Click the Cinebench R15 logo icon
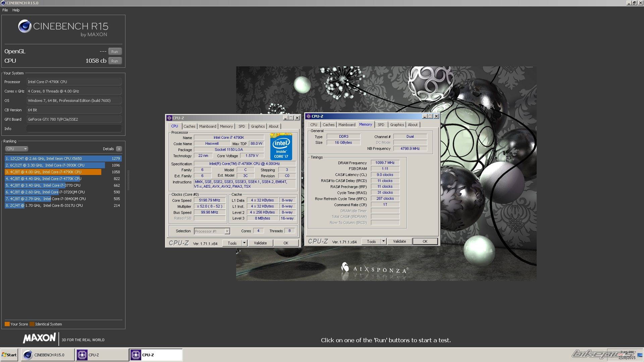 (x=25, y=26)
